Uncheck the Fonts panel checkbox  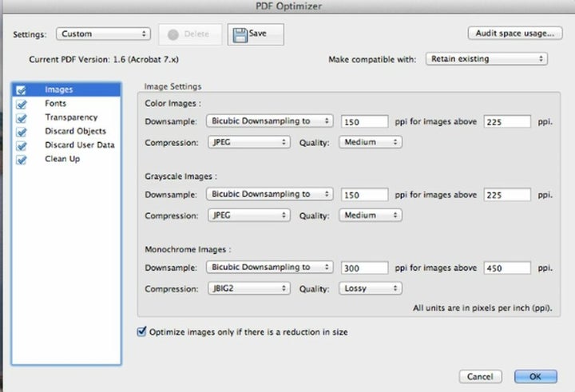pyautogui.click(x=22, y=104)
